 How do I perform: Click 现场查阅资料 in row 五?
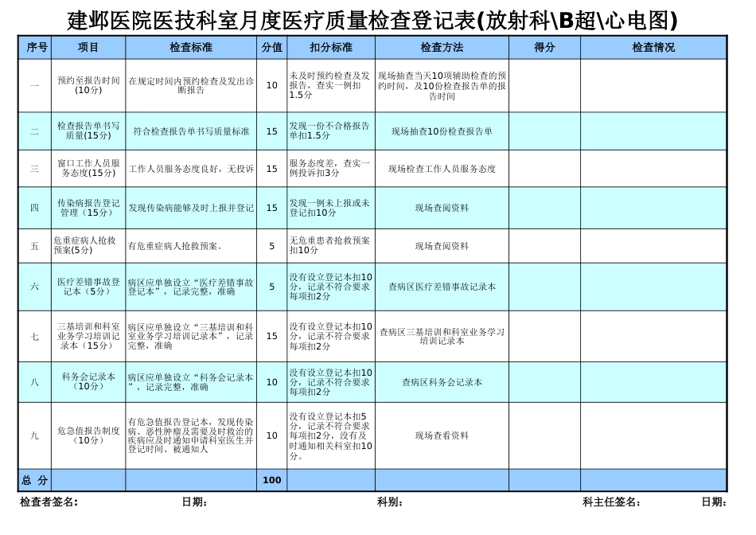coord(442,245)
